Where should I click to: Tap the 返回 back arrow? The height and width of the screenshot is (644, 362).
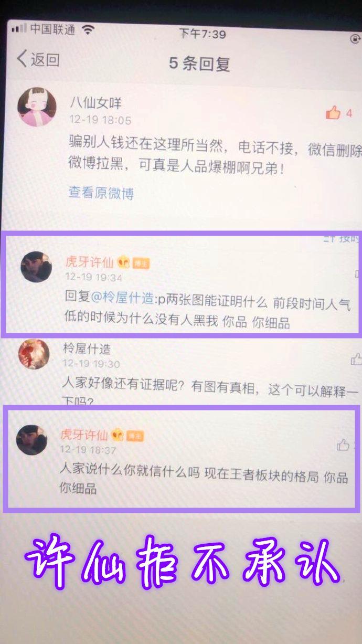(x=38, y=59)
